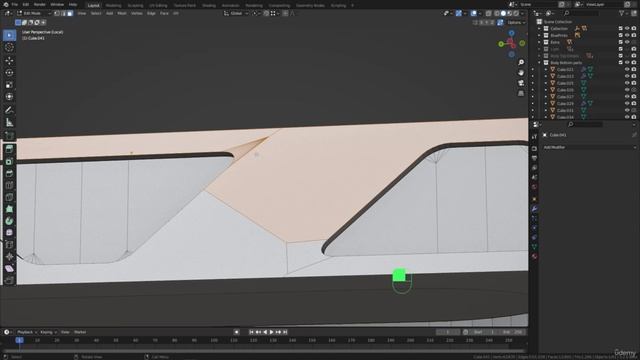Select the Add Cube tool
The width and height of the screenshot is (640, 360).
click(9, 136)
